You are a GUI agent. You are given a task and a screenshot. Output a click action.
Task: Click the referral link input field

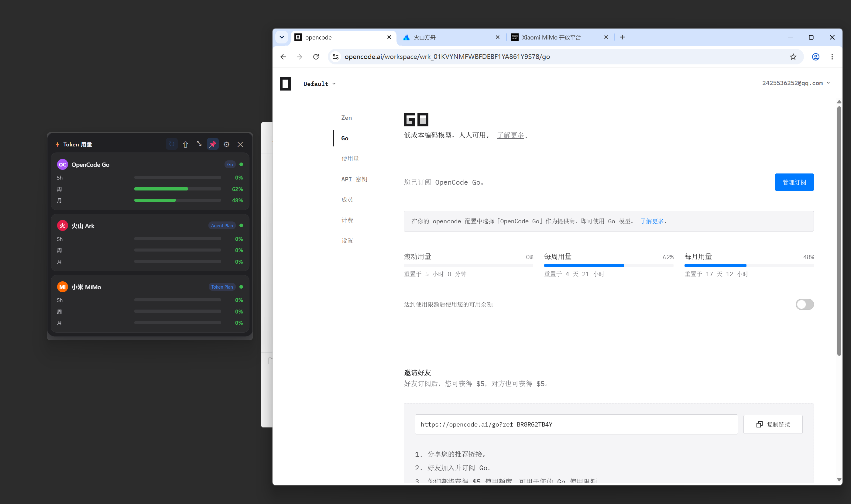click(576, 424)
